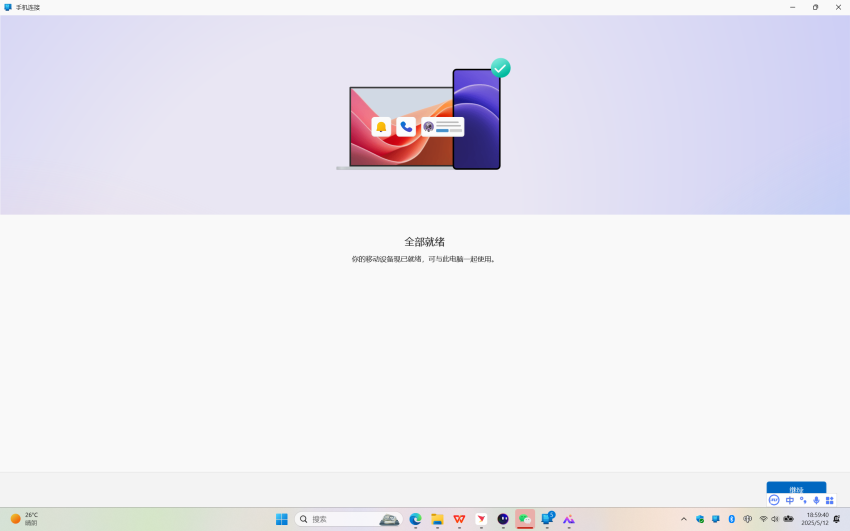
Task: Restore down the Phone Link window
Action: [x=815, y=8]
